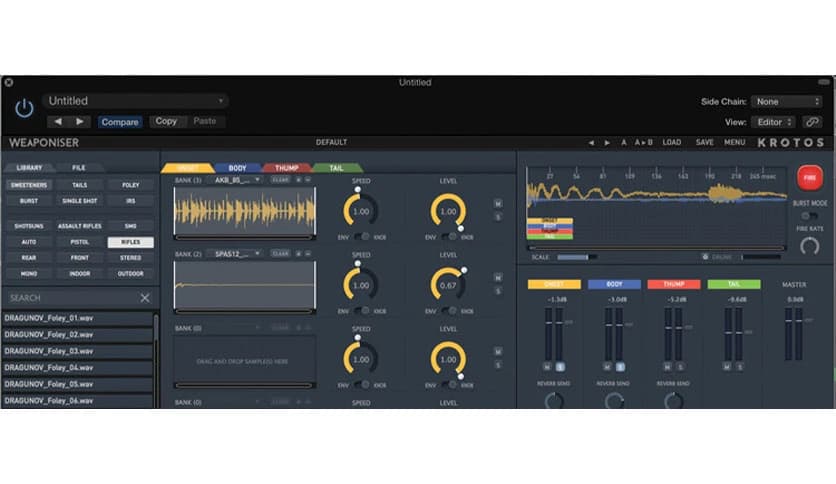Click Bank 2 Level knob showing 0.67
Screen dimensions: 836x484
point(448,285)
